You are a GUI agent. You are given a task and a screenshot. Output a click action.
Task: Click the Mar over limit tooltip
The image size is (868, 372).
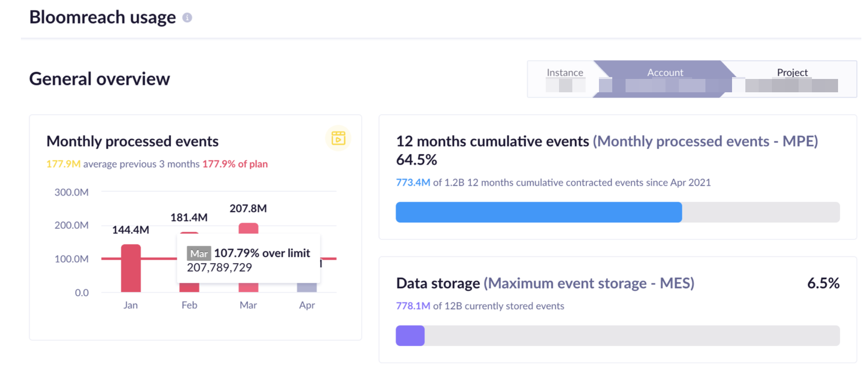point(248,260)
